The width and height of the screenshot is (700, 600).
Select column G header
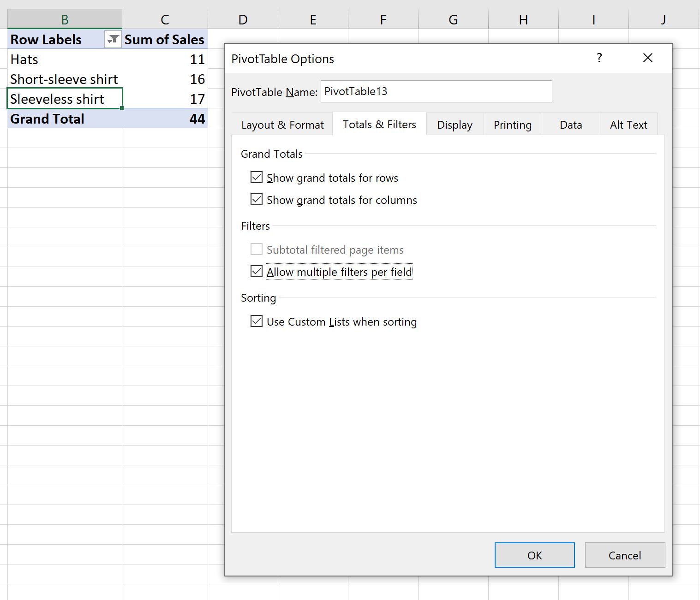(453, 19)
